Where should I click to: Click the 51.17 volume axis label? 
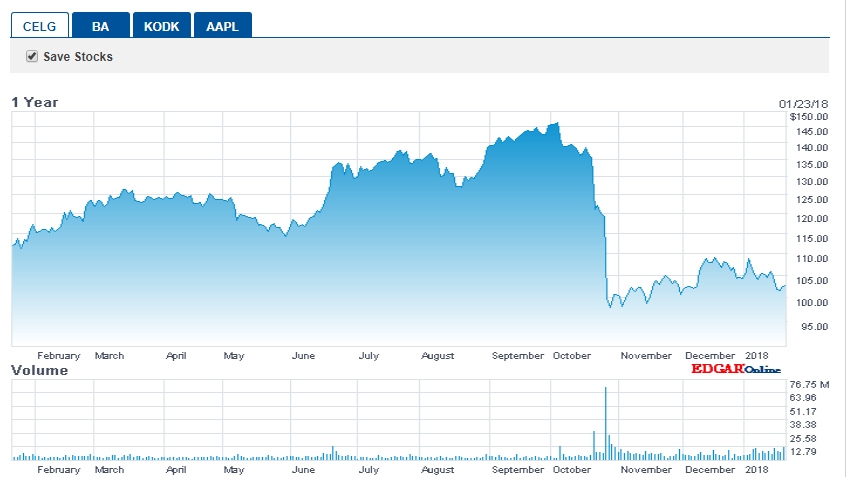click(803, 412)
